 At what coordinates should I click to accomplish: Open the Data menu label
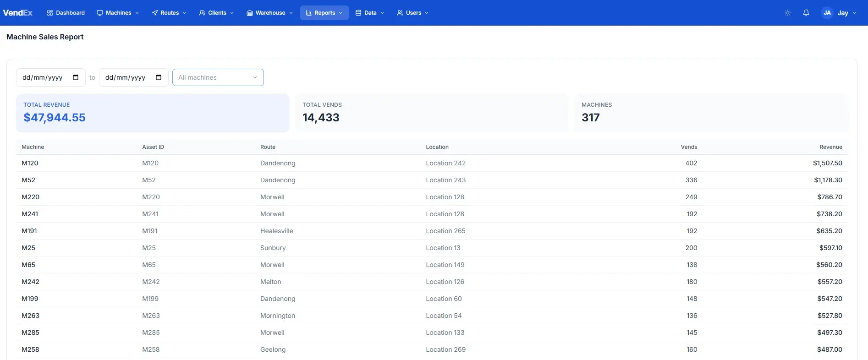pyautogui.click(x=370, y=13)
